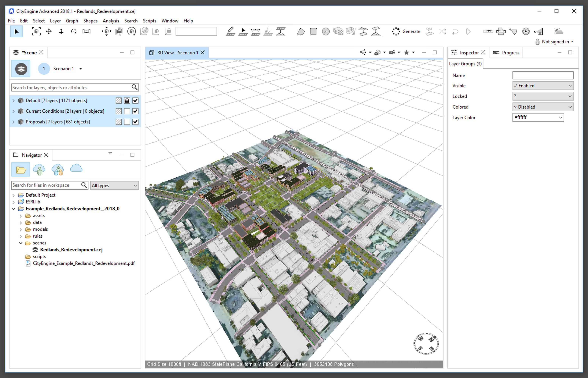Expand the Default Project tree node
This screenshot has height=378, width=588.
click(13, 195)
